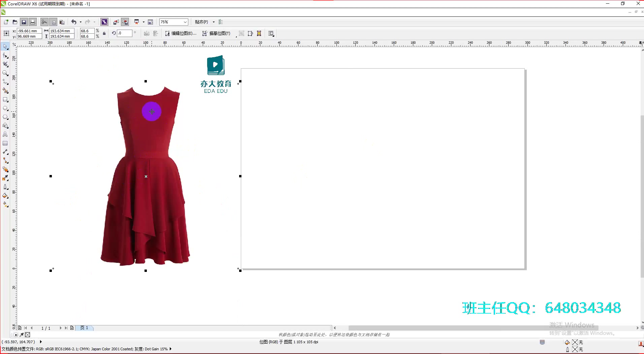Image resolution: width=644 pixels, height=354 pixels.
Task: Select the Rectangle tool
Action: 5,100
